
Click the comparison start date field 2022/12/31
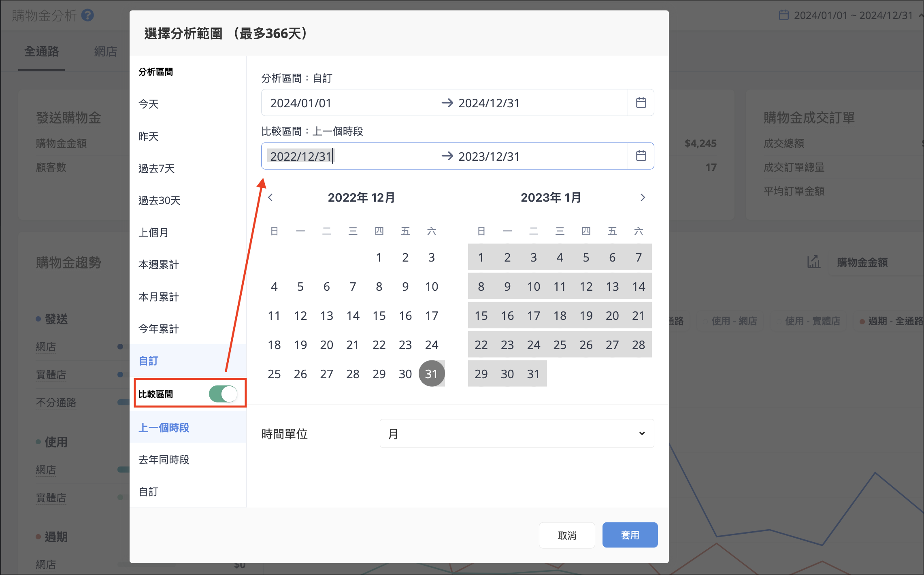coord(301,156)
